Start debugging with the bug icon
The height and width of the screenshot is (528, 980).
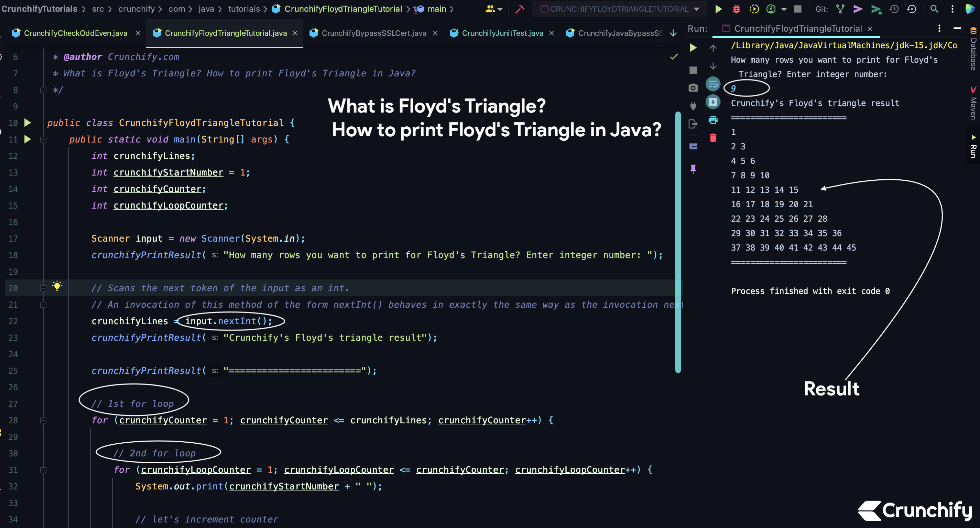(736, 9)
